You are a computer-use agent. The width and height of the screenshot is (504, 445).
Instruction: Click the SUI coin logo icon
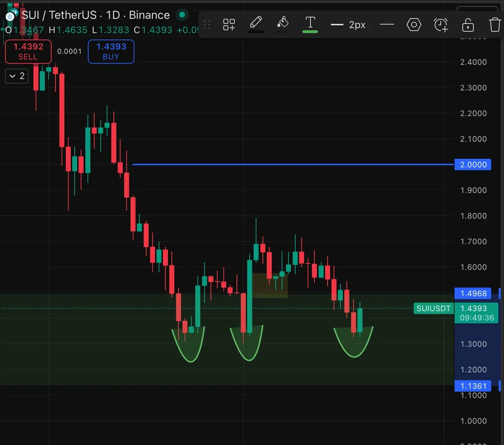[x=11, y=17]
